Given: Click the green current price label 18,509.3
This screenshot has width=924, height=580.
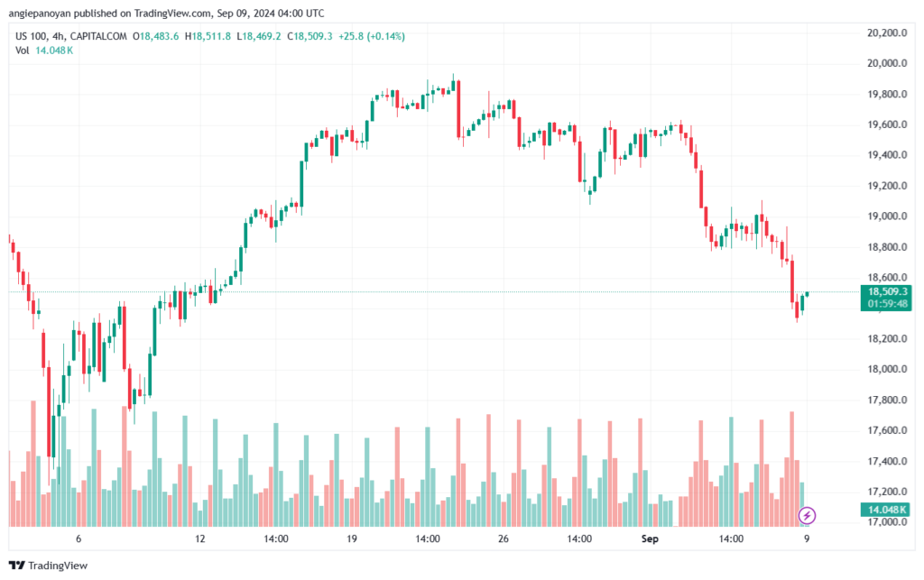Looking at the screenshot, I should point(888,291).
